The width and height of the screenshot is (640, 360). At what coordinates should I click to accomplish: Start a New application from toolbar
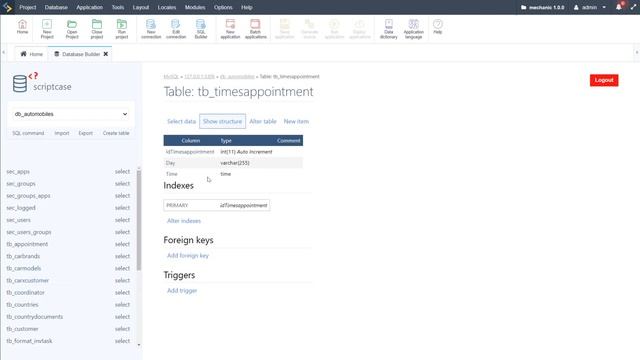[230, 29]
